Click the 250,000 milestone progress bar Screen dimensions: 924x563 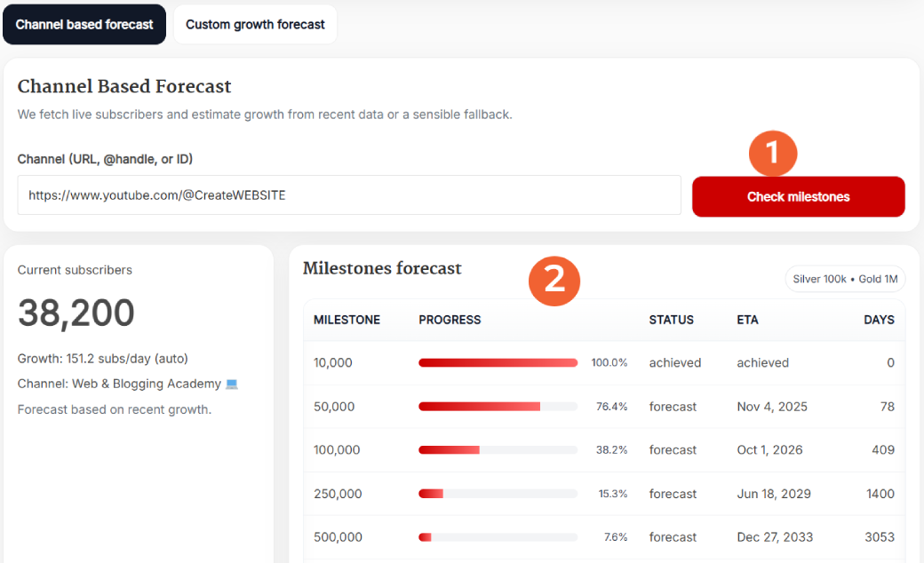point(498,494)
